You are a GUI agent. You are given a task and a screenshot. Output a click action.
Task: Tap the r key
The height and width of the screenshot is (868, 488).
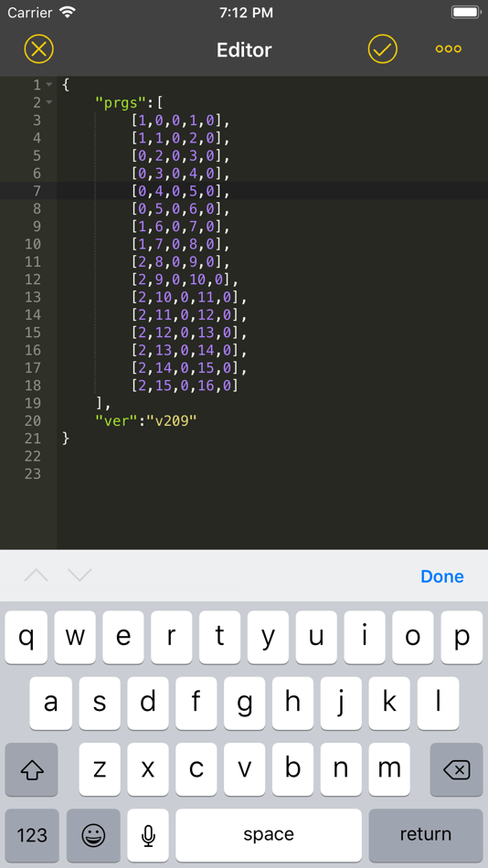171,637
